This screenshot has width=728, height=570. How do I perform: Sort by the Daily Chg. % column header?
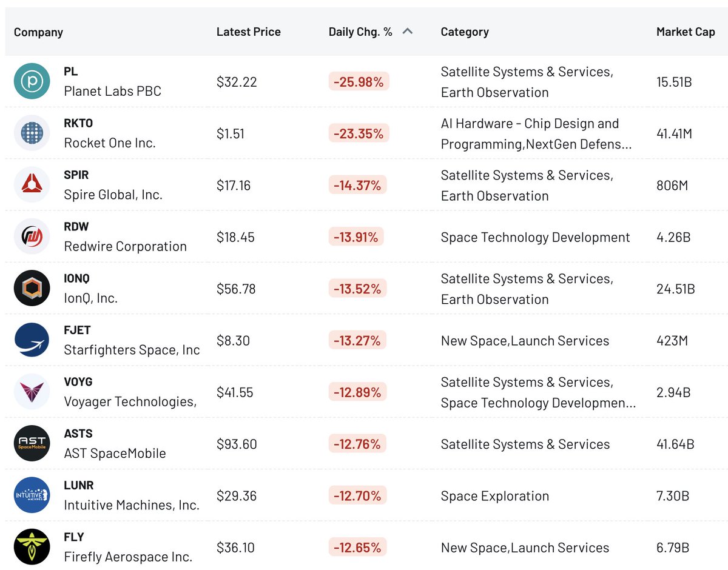[x=360, y=32]
